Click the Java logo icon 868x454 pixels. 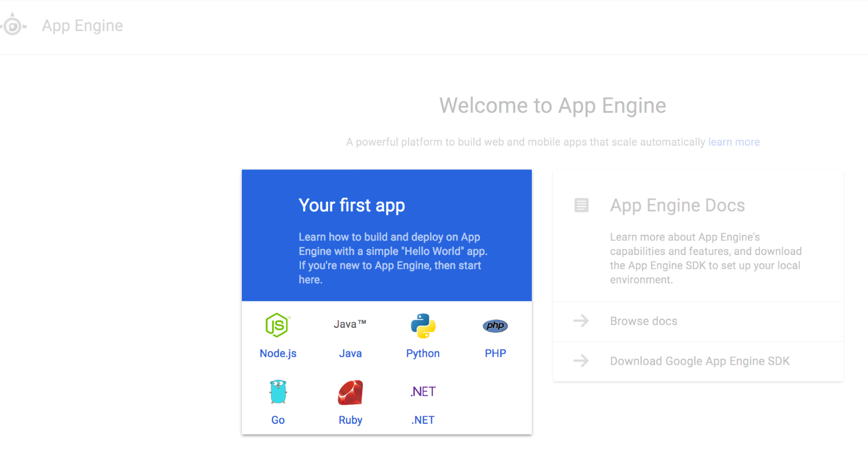350,324
